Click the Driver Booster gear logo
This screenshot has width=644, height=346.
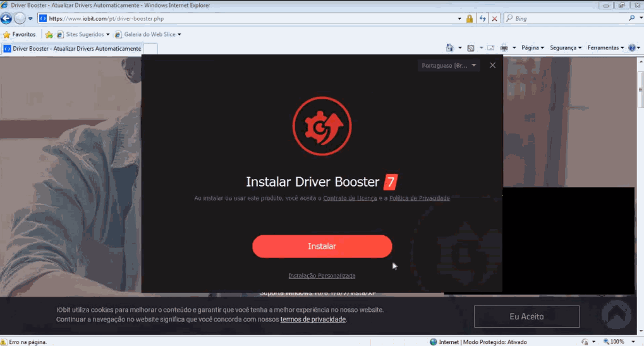coord(322,126)
